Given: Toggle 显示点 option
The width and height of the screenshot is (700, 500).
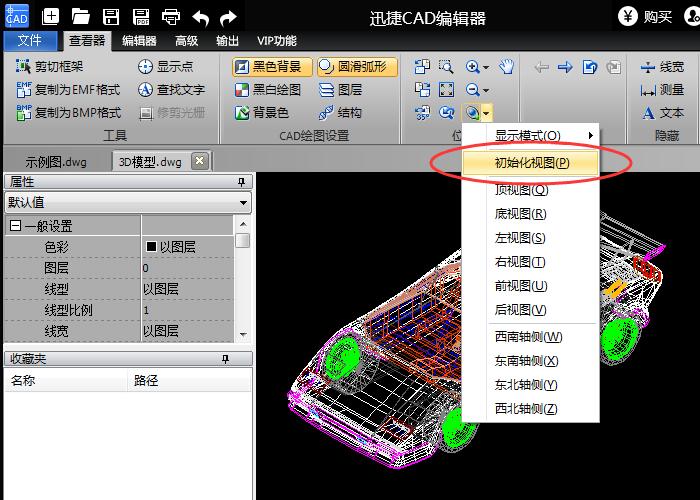Looking at the screenshot, I should (x=166, y=67).
